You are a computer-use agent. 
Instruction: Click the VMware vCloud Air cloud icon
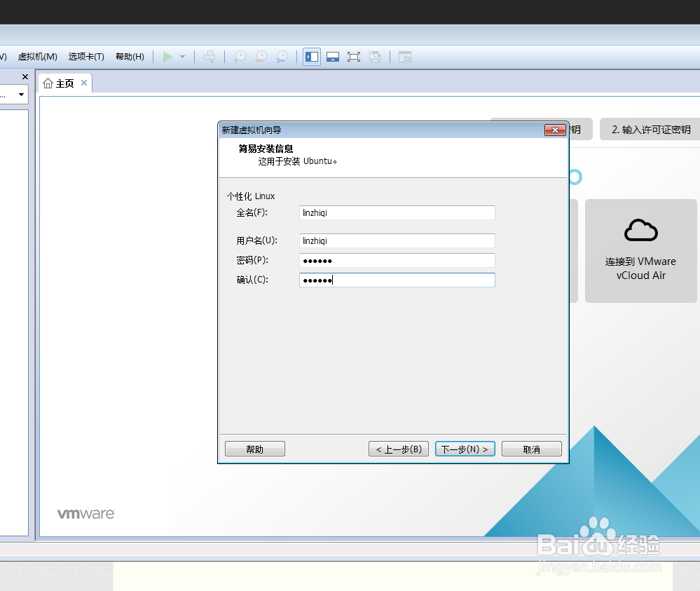(640, 230)
